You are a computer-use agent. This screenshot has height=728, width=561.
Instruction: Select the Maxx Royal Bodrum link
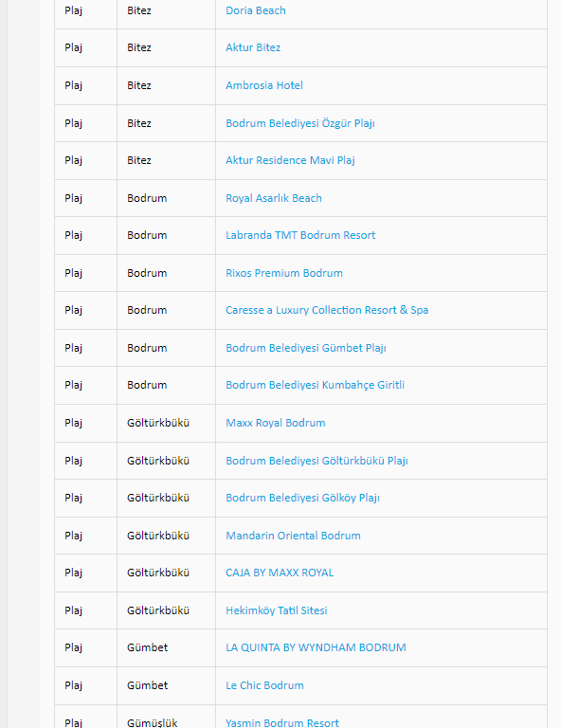[275, 423]
